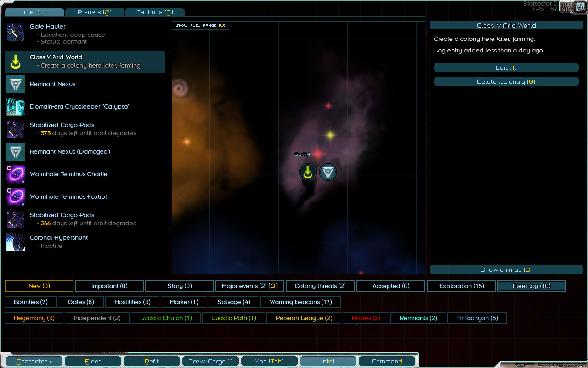Click the Wormhole Terminus Charlie icon
Image resolution: width=588 pixels, height=368 pixels.
(16, 174)
